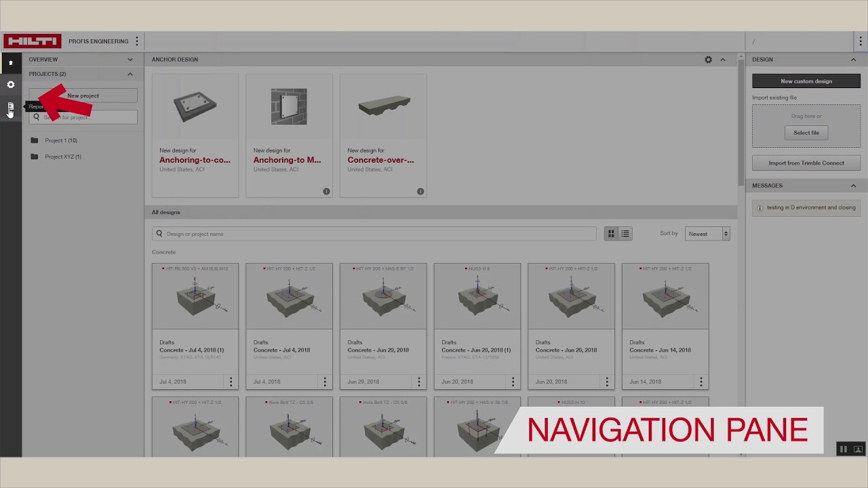
Task: Click Select file button
Action: coord(806,133)
